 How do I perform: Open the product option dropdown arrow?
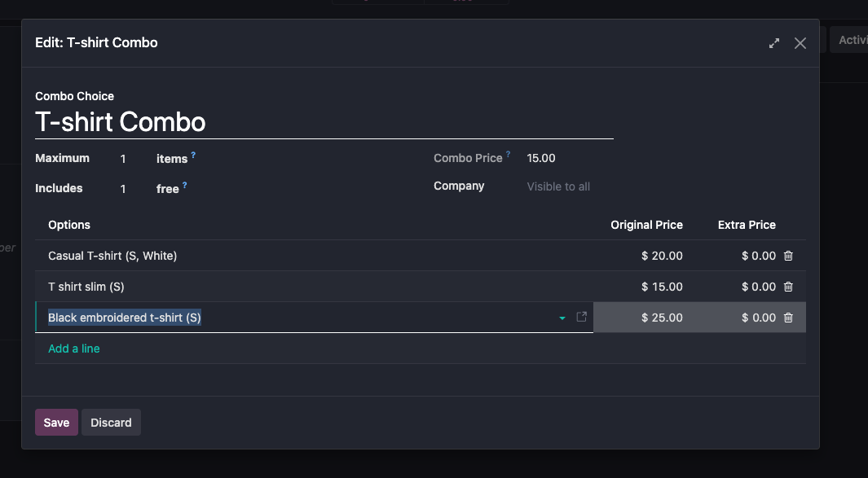(562, 318)
